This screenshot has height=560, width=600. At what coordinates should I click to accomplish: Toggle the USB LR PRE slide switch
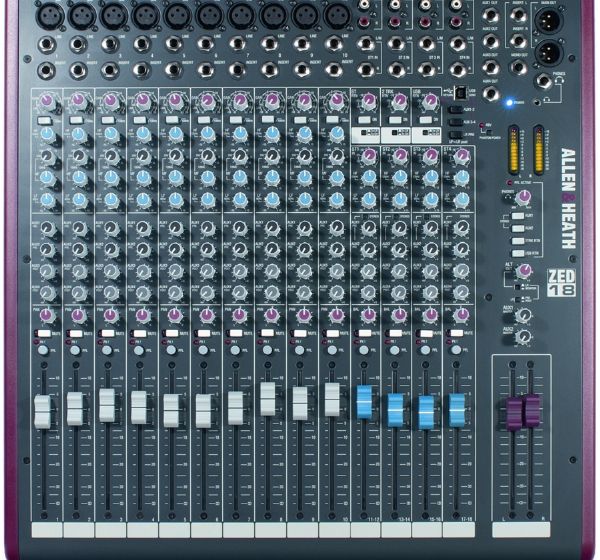(x=455, y=135)
